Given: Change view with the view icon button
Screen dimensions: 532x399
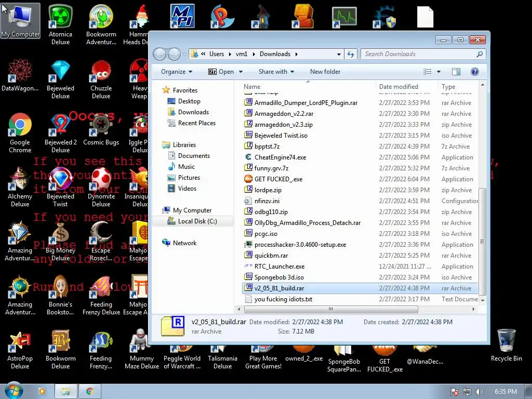Looking at the screenshot, I should point(428,72).
